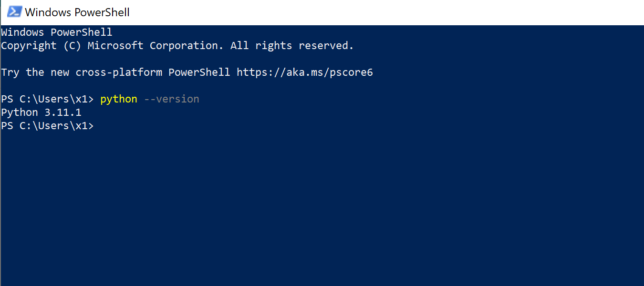Click the "All rights reserved." text
Image resolution: width=644 pixels, height=286 pixels.
(x=292, y=46)
